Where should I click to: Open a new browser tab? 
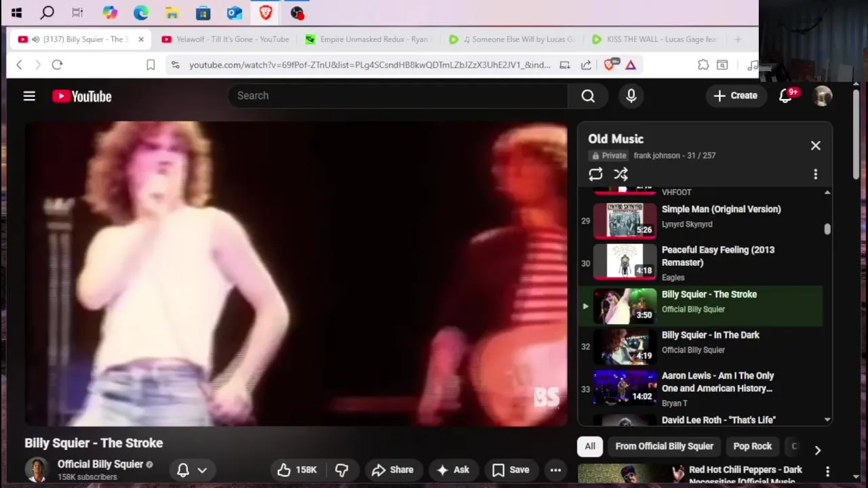[x=738, y=39]
